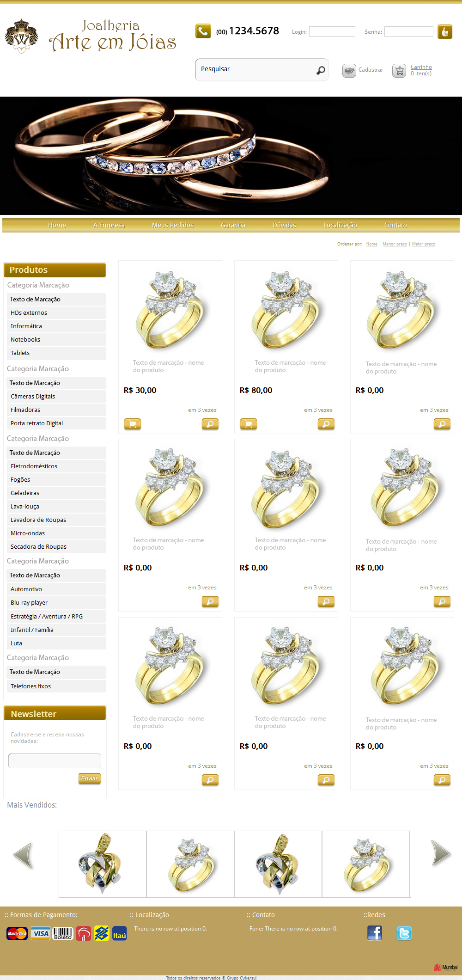Open the first heart pendant thumbnail

coord(103,864)
